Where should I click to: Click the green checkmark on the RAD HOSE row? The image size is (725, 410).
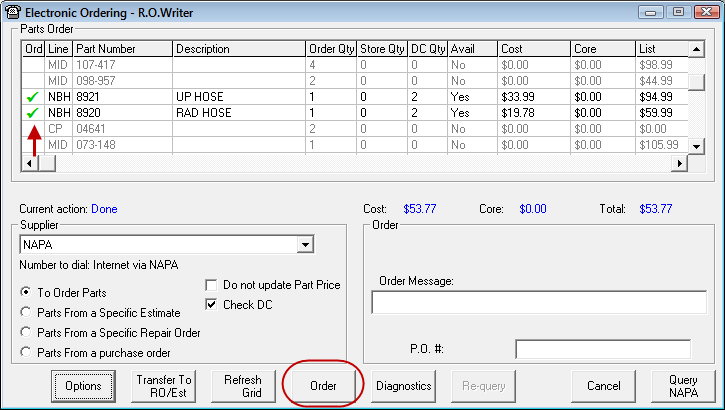[x=33, y=113]
